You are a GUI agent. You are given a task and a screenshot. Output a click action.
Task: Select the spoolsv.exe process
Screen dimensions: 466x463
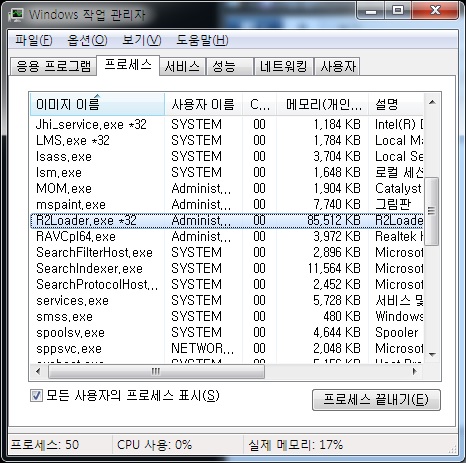[x=227, y=332]
